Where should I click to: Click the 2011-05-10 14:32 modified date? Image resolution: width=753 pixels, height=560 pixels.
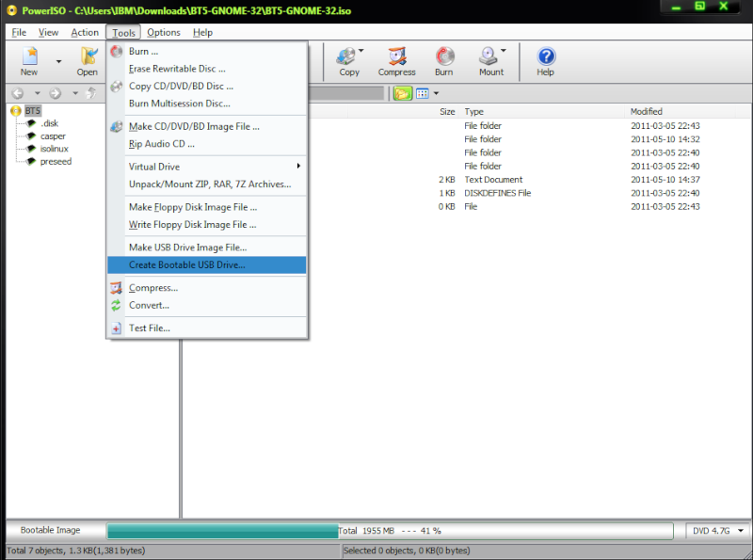665,139
